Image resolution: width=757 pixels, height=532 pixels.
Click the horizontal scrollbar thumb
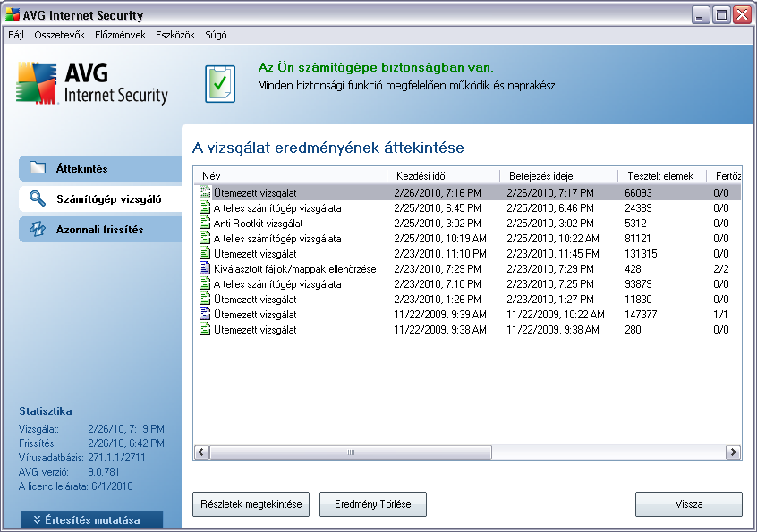(351, 452)
